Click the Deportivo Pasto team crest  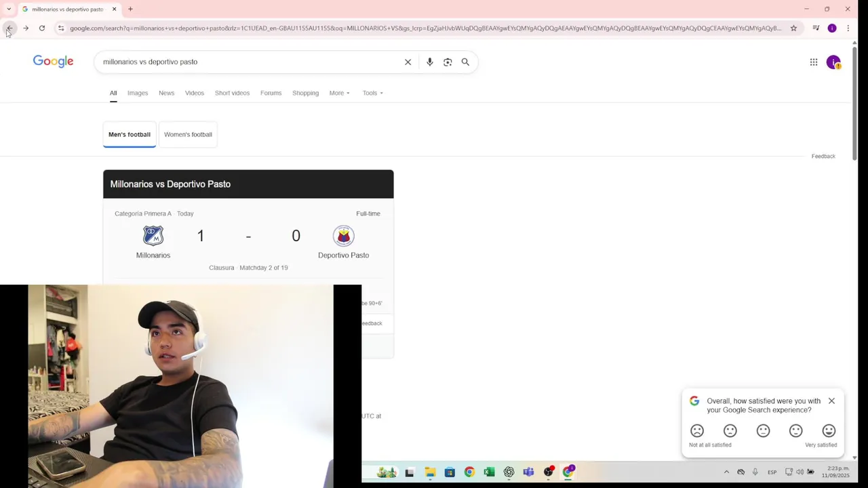coord(344,235)
